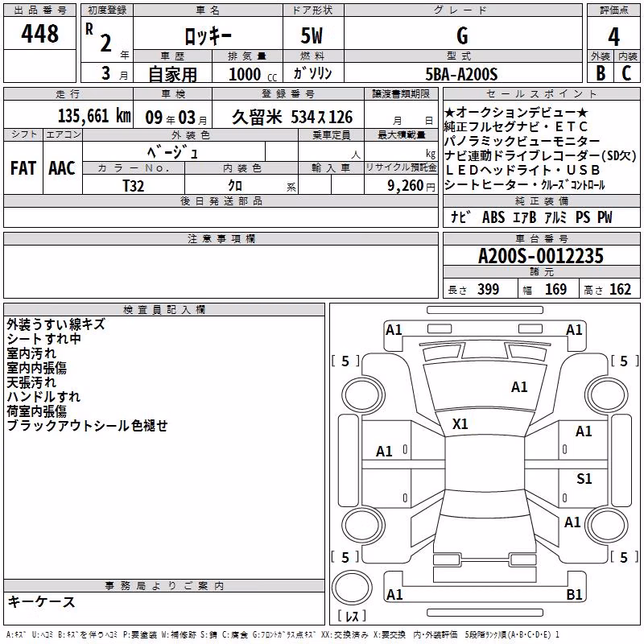Click the model code 5BA-A200S
The height and width of the screenshot is (644, 644).
tap(461, 74)
